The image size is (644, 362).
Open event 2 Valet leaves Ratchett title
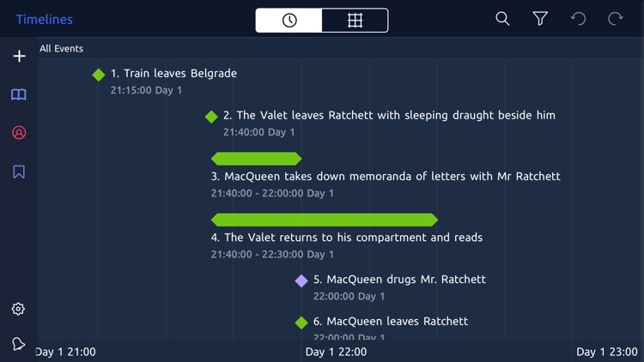[x=389, y=115]
